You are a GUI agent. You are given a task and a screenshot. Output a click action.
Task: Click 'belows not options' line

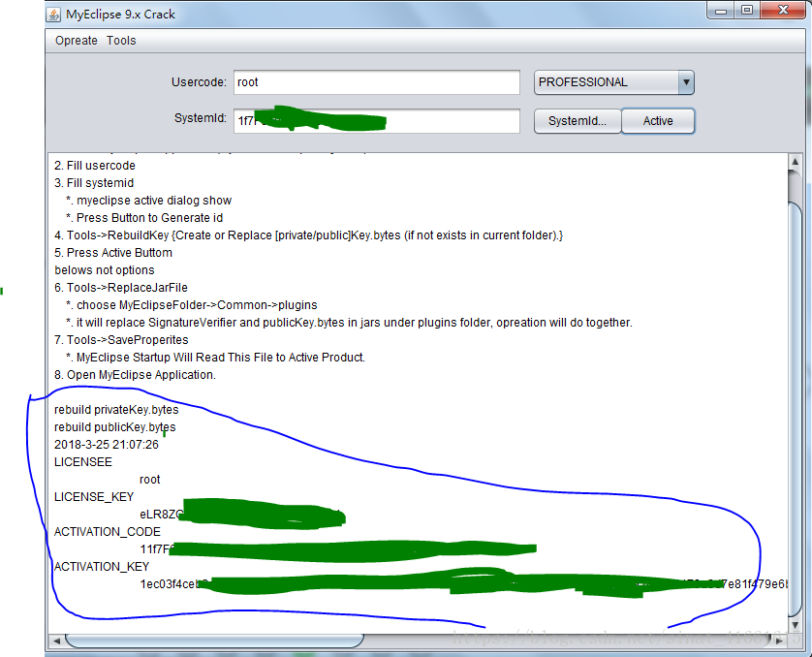pyautogui.click(x=104, y=270)
